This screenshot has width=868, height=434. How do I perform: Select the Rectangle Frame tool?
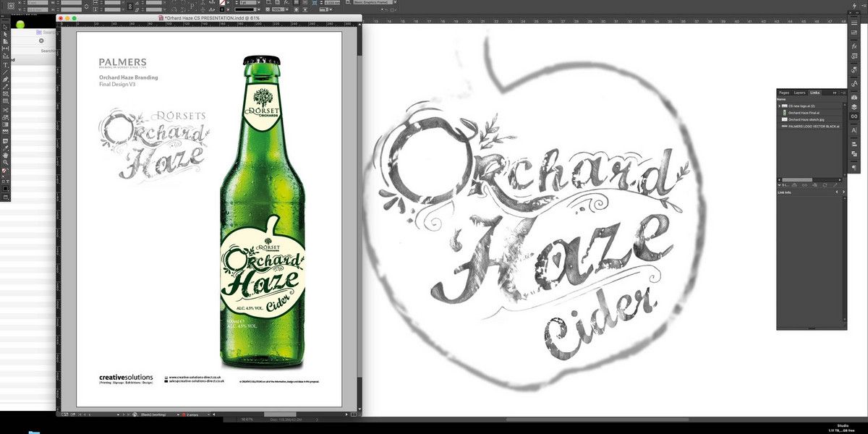coord(6,92)
